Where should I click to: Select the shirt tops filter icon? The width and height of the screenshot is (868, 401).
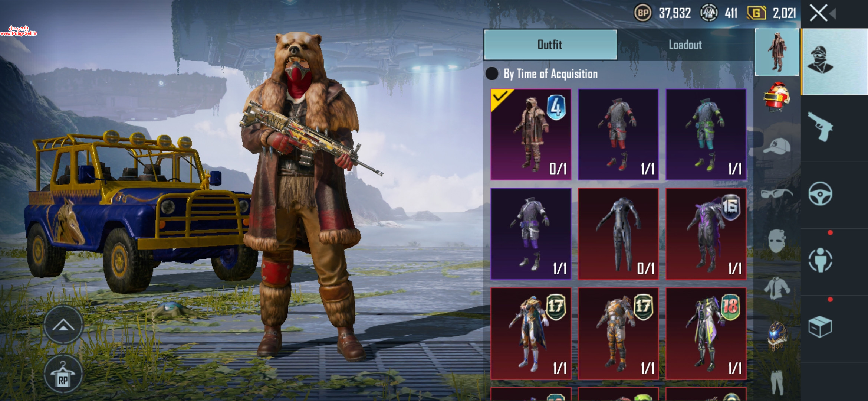[776, 288]
